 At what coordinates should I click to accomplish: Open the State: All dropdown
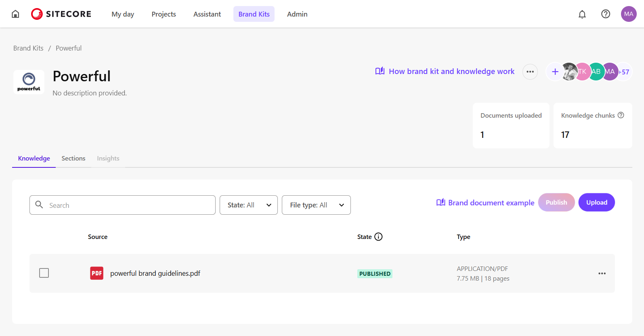click(249, 205)
